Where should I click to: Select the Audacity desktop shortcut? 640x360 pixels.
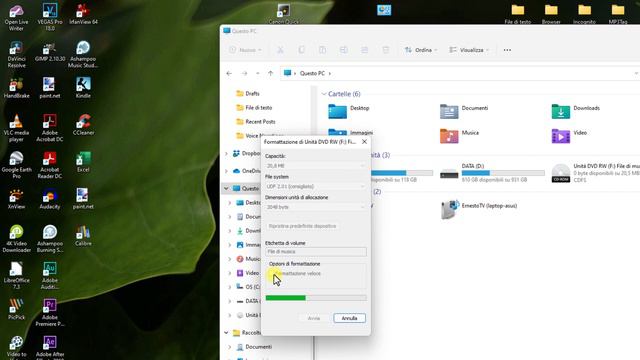pos(50,199)
